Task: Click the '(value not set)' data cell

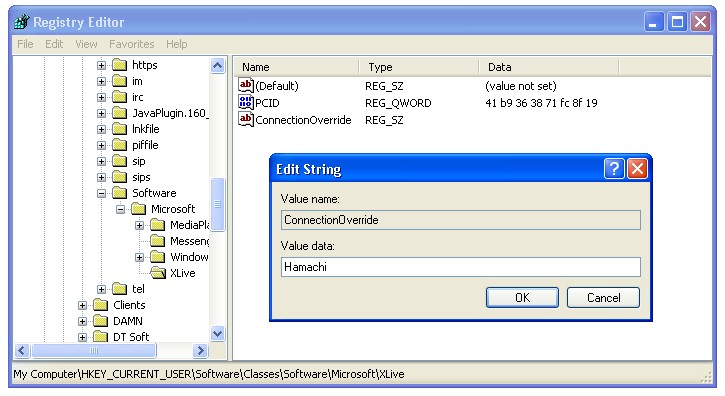Action: tap(521, 86)
